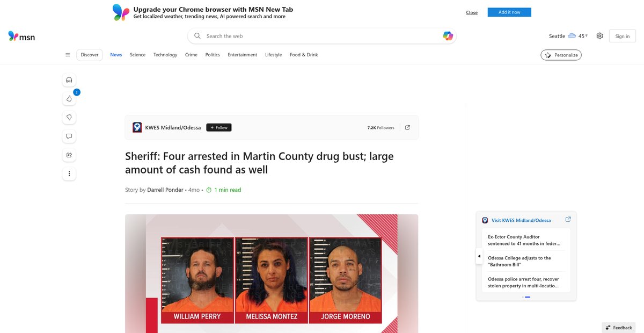
Task: Open Odessa College Bathroom Bill story
Action: point(519,262)
